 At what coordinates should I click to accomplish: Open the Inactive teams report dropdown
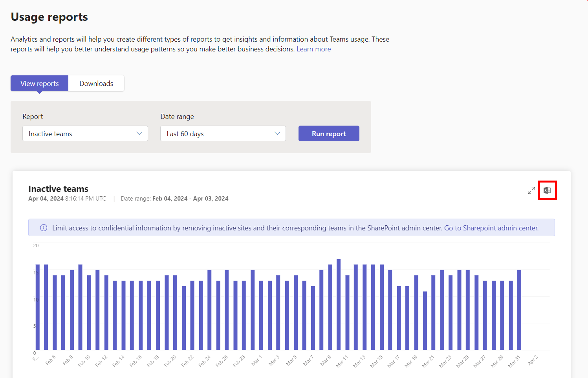coord(85,133)
